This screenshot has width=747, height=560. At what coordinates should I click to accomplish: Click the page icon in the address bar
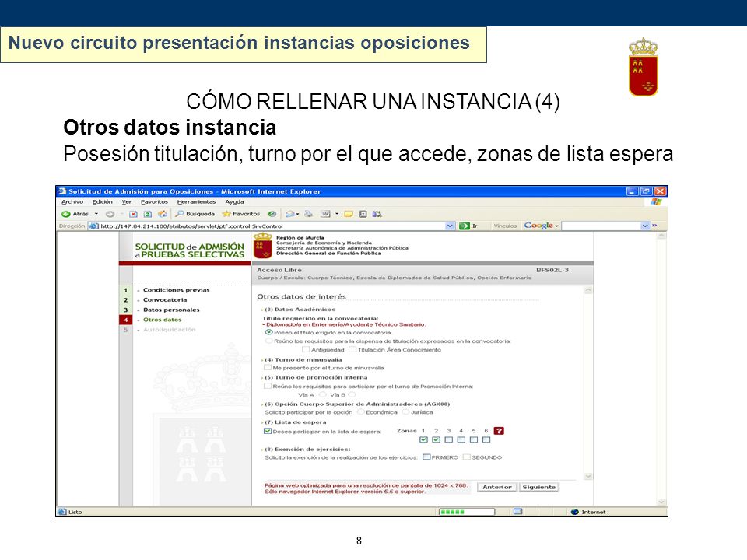94,226
